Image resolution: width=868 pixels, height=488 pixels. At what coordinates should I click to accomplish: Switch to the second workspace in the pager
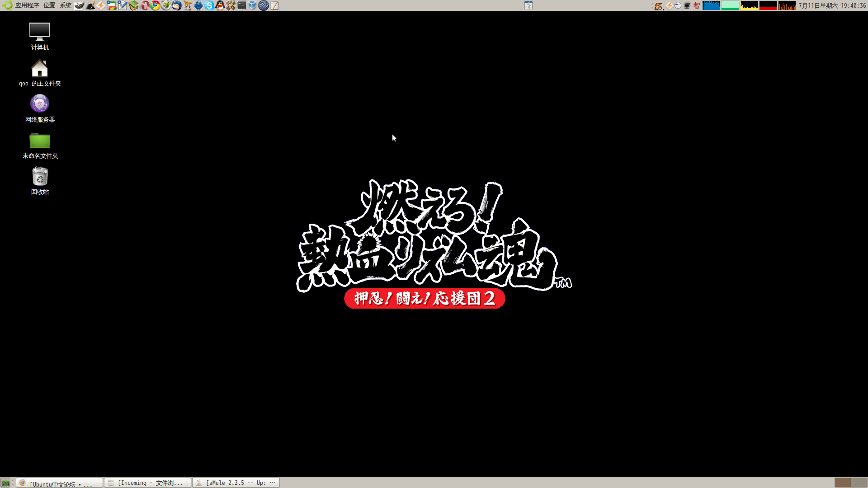859,483
